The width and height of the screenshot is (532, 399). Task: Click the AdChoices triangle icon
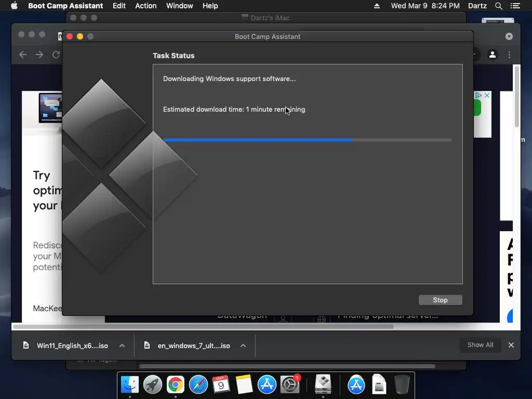coord(478,96)
